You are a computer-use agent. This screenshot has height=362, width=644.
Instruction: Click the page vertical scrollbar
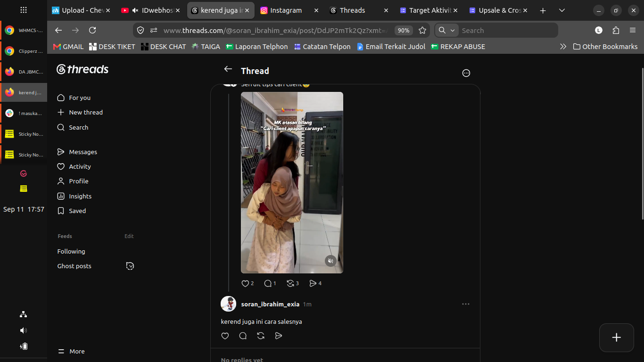coord(642,144)
